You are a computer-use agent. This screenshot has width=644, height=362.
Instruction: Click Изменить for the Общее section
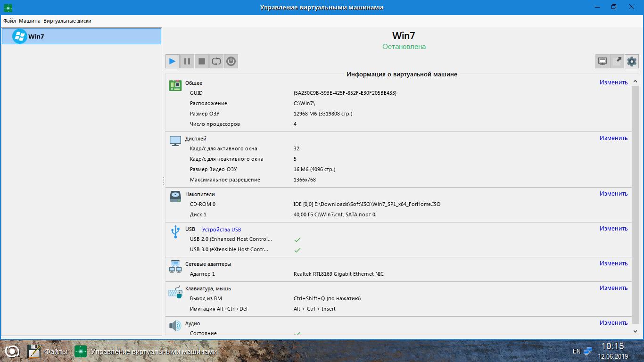tap(614, 82)
